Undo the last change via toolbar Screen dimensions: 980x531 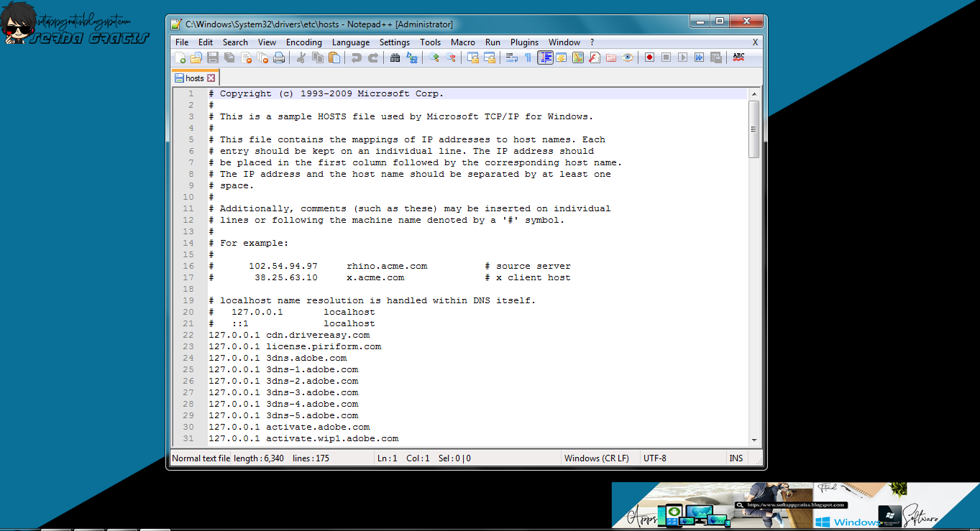356,57
